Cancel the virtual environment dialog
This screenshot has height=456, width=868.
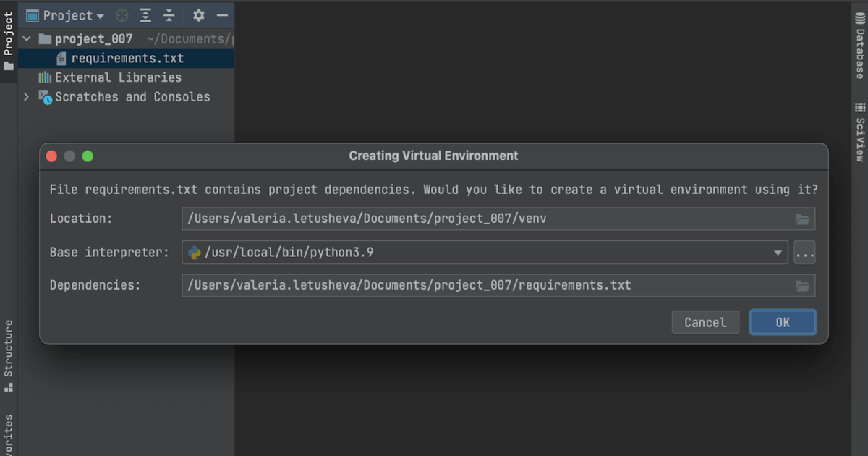click(x=705, y=322)
